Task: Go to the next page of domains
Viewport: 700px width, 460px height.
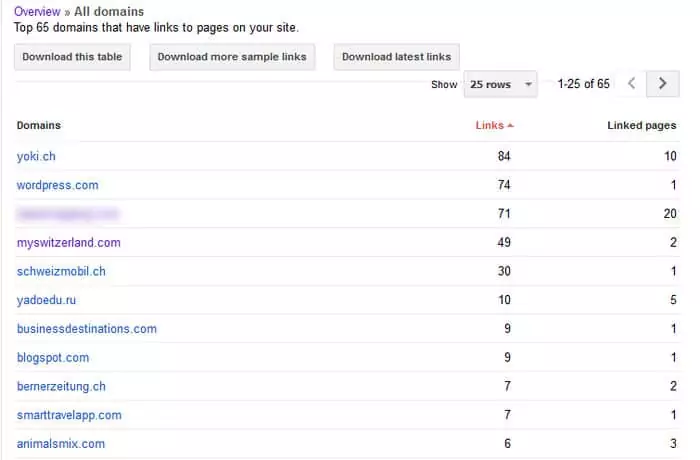Action: tap(662, 84)
